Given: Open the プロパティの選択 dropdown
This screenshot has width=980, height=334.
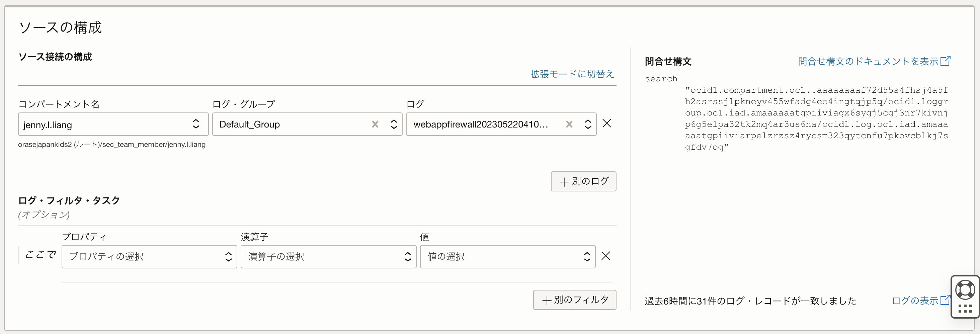Looking at the screenshot, I should coord(149,257).
